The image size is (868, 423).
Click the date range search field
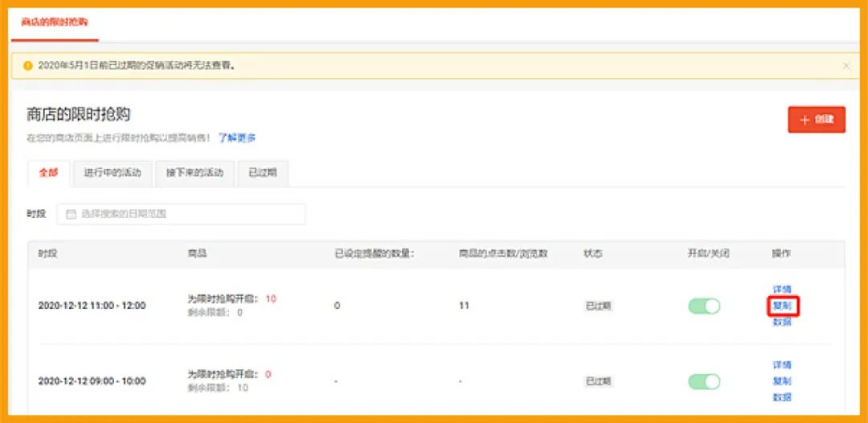point(181,214)
